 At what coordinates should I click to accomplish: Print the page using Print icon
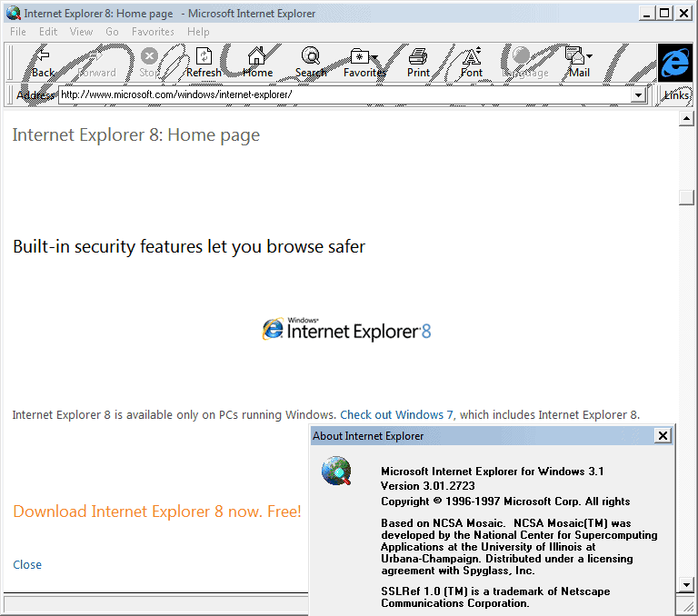coord(418,62)
